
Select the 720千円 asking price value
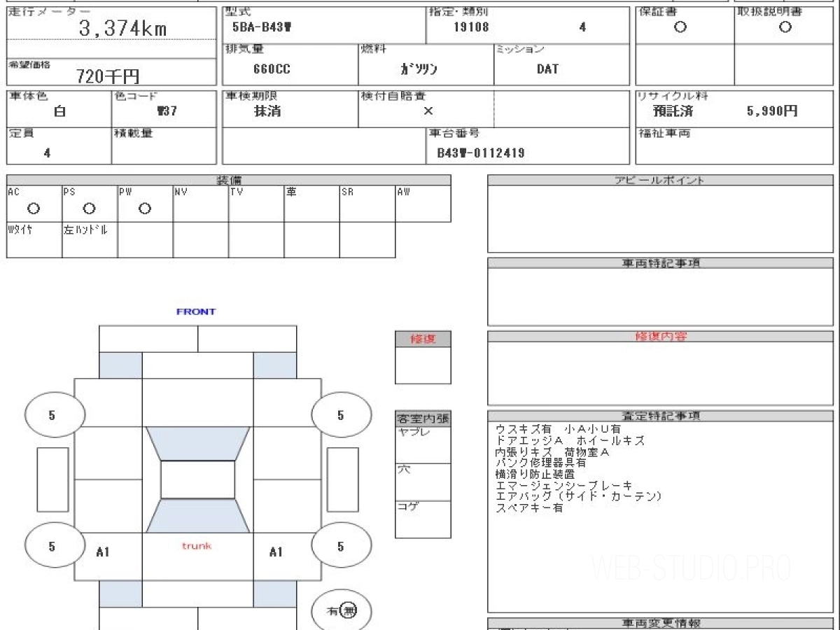pyautogui.click(x=108, y=76)
